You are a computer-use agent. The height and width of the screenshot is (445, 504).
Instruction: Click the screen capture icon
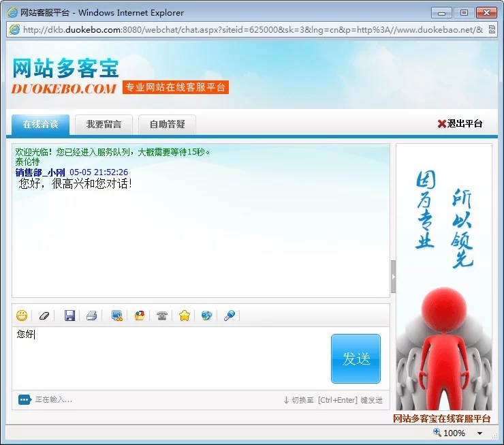116,316
